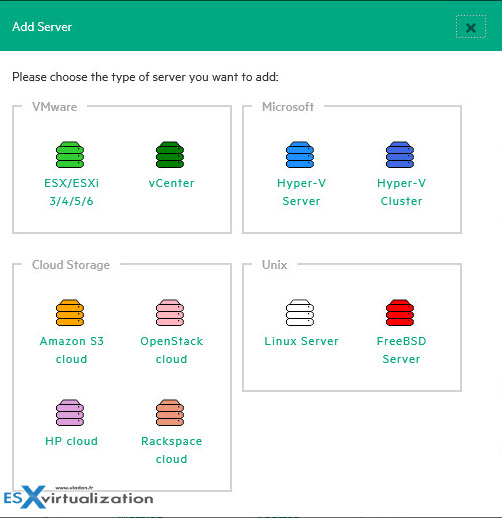
Task: Pick the red FreeBSD Server icon
Action: click(400, 313)
